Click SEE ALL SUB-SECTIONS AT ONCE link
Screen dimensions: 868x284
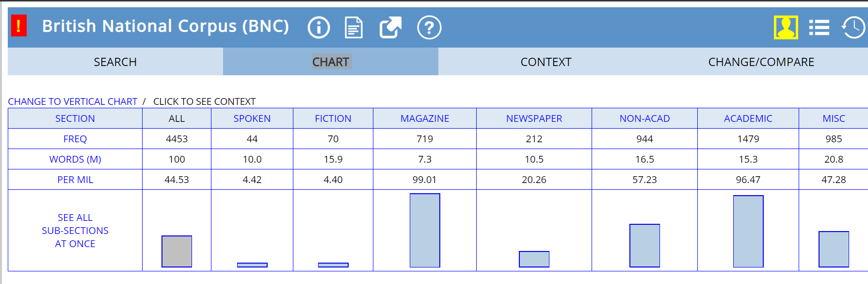pyautogui.click(x=75, y=231)
